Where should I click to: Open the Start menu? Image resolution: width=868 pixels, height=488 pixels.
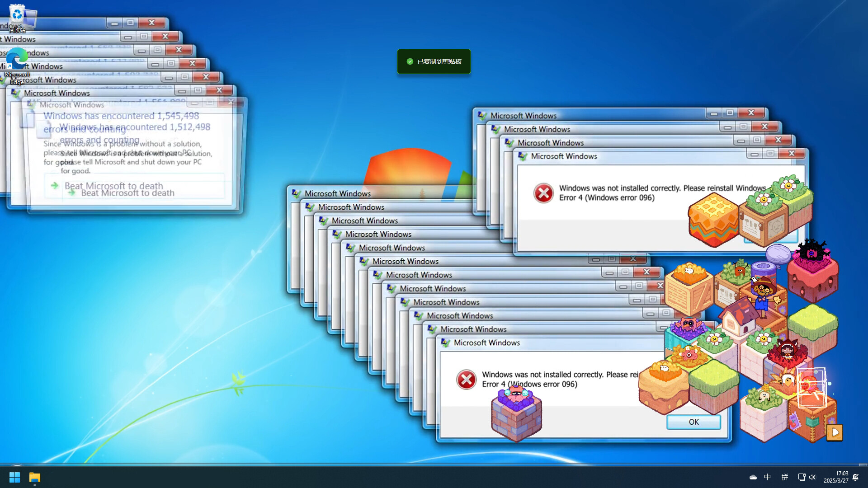[14, 477]
